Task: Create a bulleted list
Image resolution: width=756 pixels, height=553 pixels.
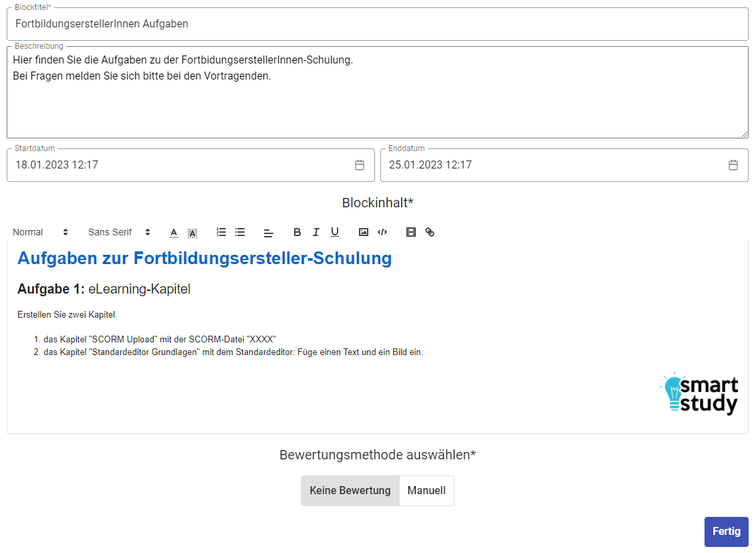Action: [240, 232]
